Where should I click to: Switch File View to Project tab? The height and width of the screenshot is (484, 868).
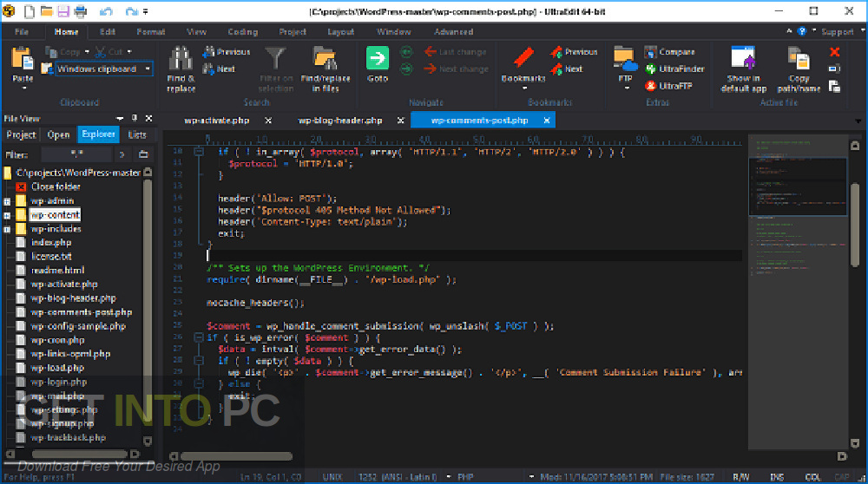coord(21,134)
